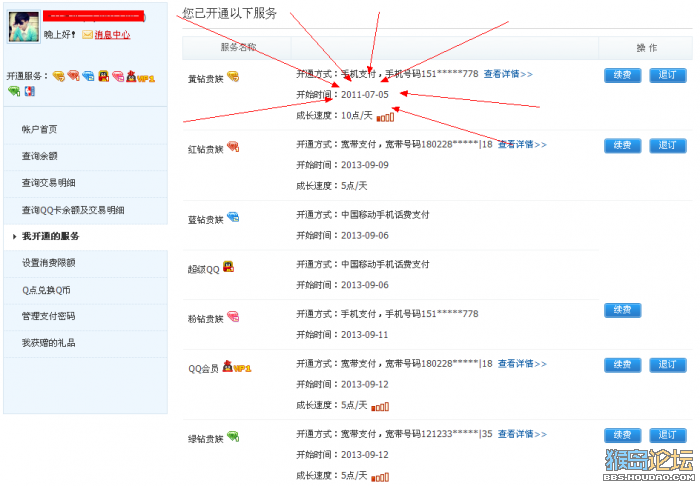Click the pink diamond icon in 开通服务
This screenshot has height=486, width=700.
click(x=118, y=76)
